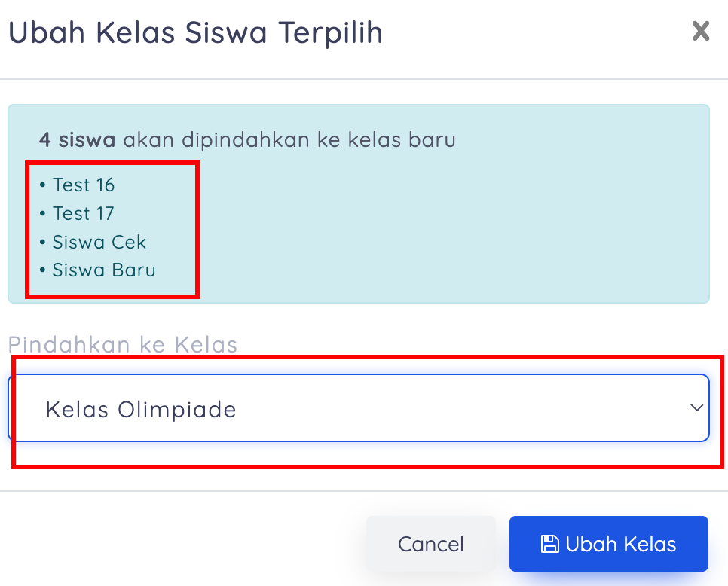Click the bullet before Siswa Baru

coord(42,270)
